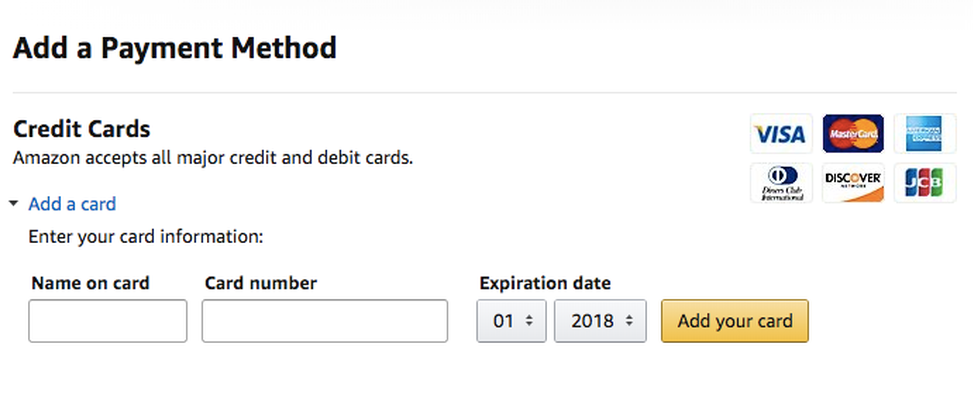Click the Add a Payment Method heading

click(x=174, y=49)
